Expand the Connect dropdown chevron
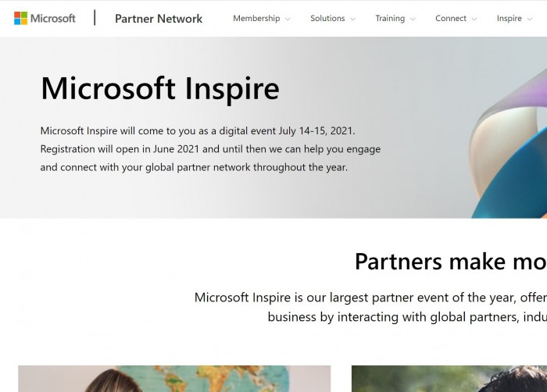Image resolution: width=547 pixels, height=392 pixels. click(x=474, y=19)
